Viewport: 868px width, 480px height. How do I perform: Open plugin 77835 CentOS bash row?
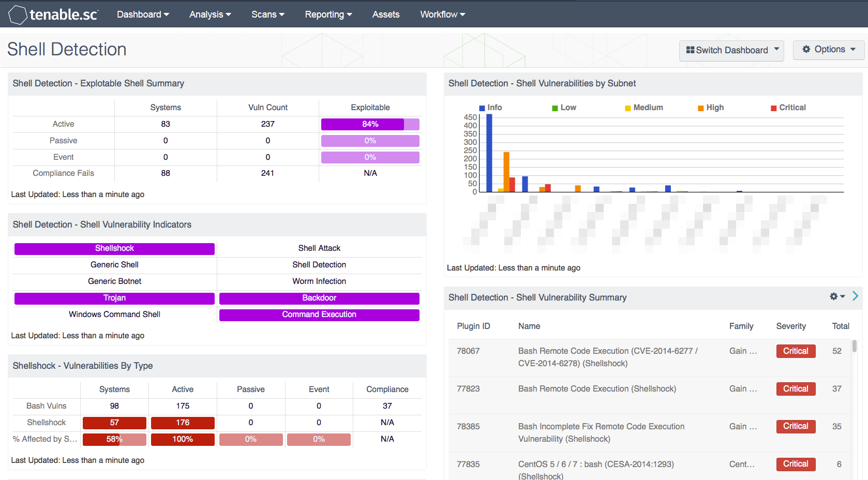(x=649, y=467)
